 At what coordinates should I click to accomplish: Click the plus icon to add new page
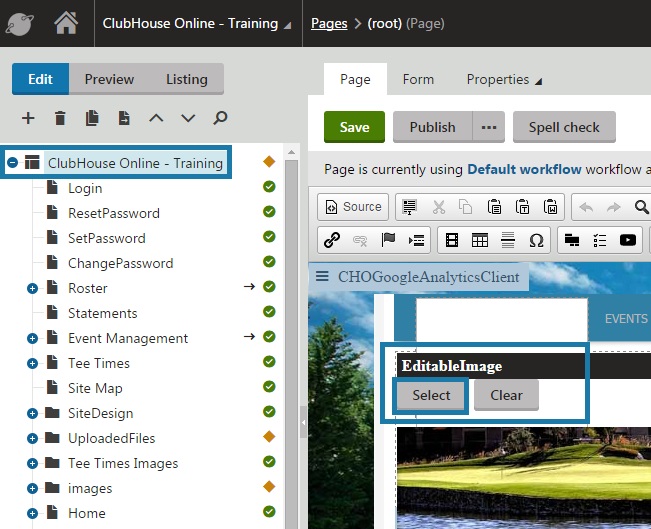point(28,118)
